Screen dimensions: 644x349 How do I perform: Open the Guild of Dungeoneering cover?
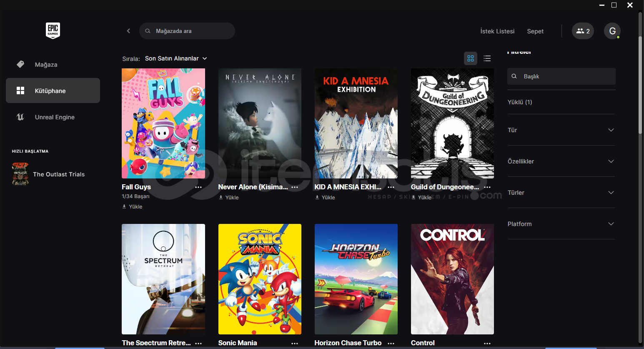[452, 123]
